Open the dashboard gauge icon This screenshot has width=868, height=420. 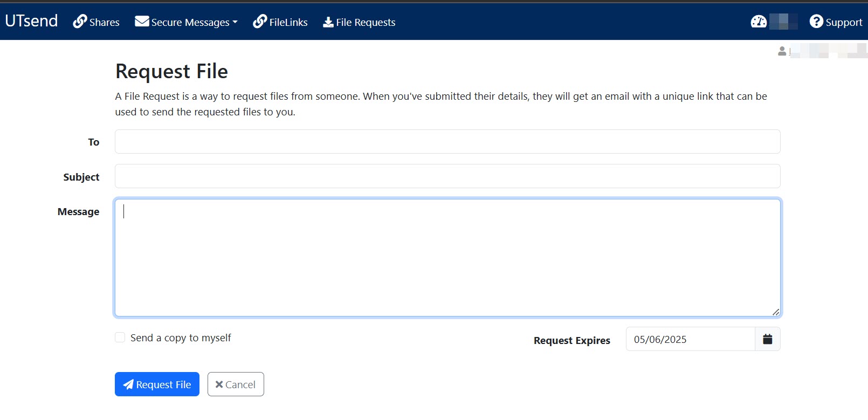point(759,22)
